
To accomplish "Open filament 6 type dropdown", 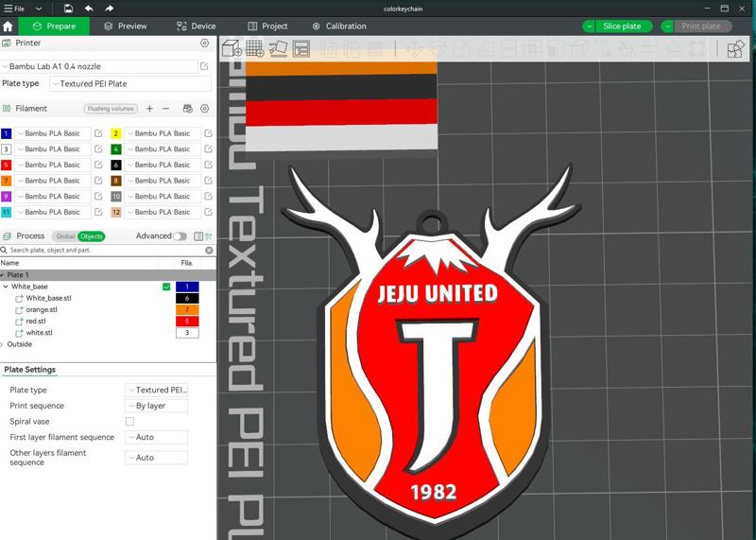I will [x=163, y=165].
